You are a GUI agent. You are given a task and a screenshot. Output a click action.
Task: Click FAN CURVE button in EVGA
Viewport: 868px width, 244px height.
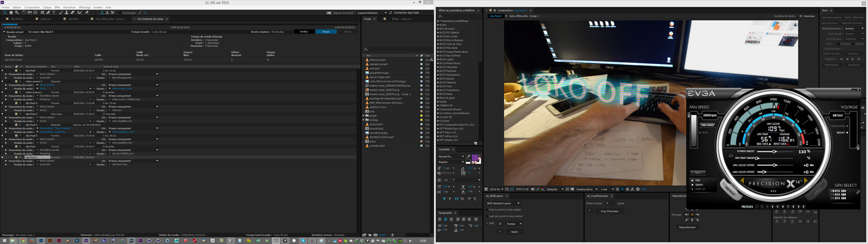(x=707, y=125)
